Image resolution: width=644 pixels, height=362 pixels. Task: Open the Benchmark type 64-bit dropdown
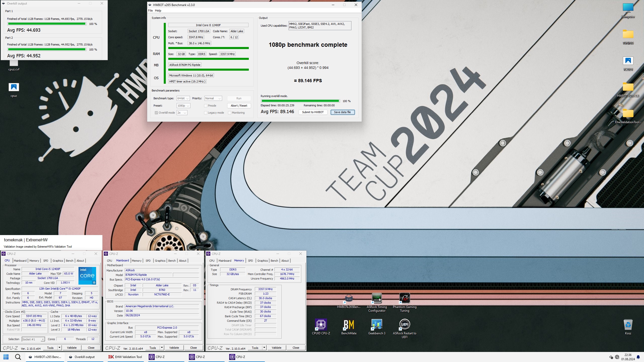[183, 98]
